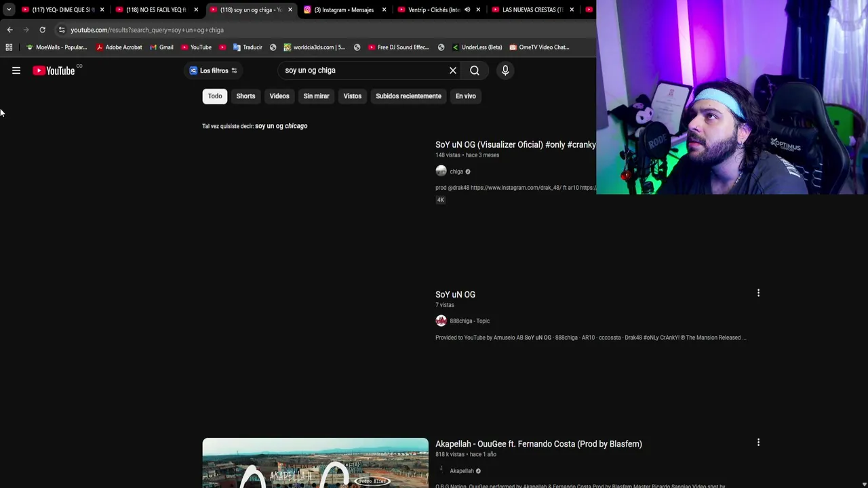Mute the Ventrip tab audio speaker icon
This screenshot has height=488, width=868.
(x=467, y=9)
